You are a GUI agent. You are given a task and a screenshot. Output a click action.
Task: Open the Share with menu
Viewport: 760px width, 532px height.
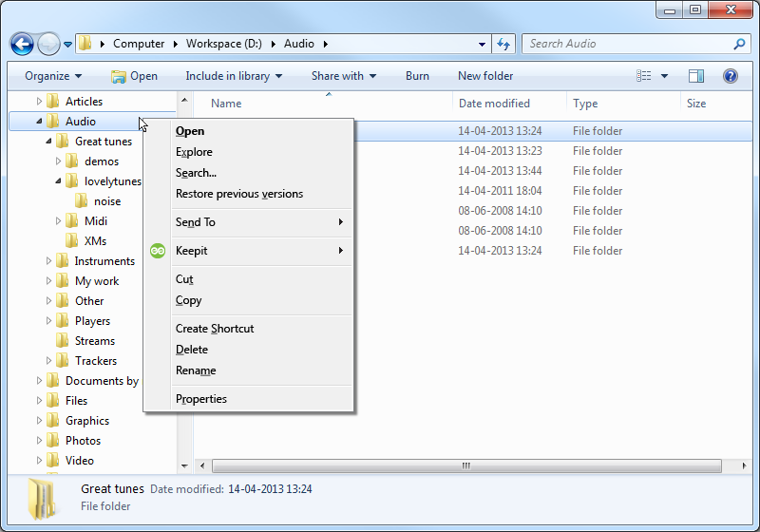click(x=344, y=76)
